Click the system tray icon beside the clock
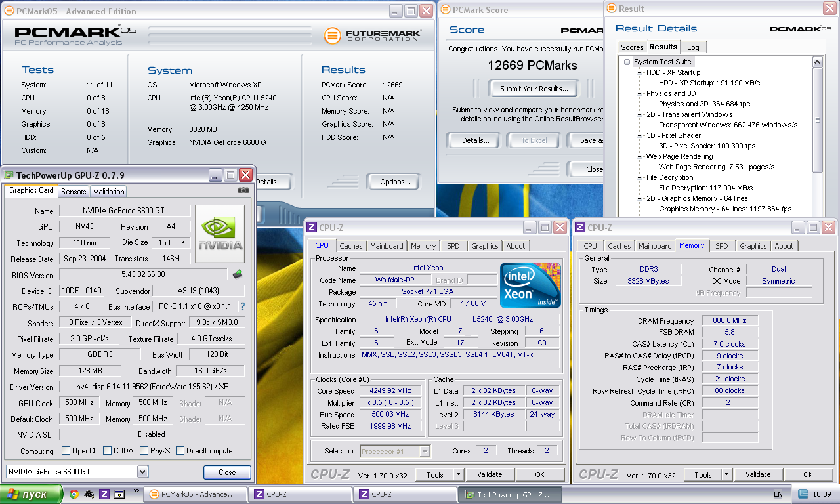 point(803,494)
